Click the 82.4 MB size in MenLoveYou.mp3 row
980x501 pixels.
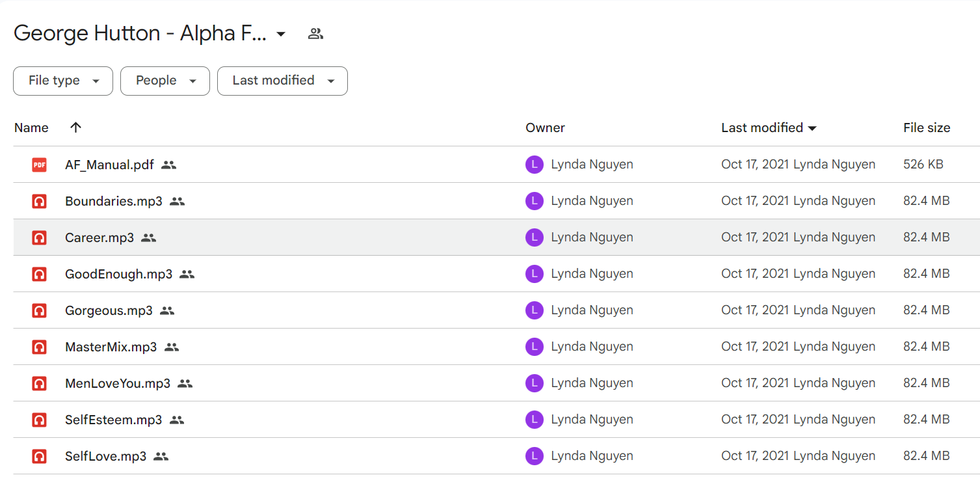(x=926, y=383)
